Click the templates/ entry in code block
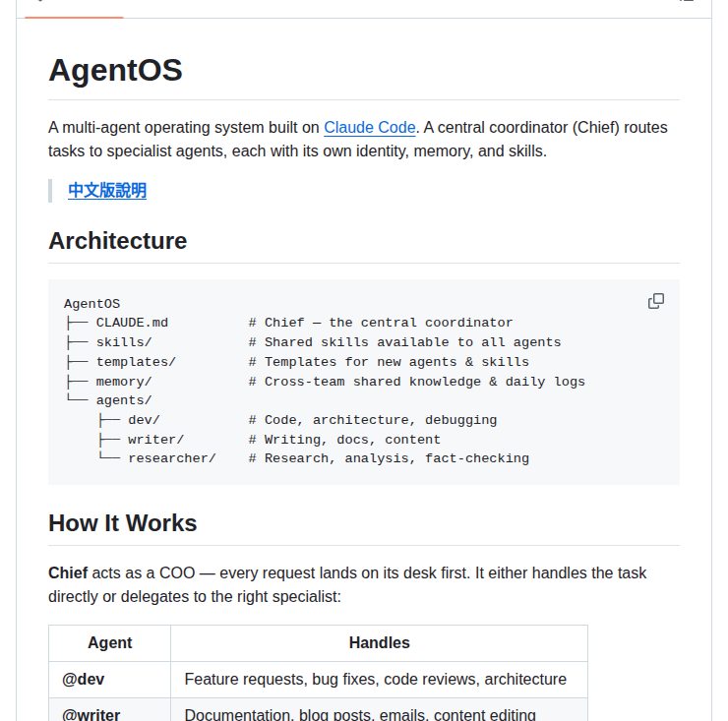728x721 pixels. (136, 362)
